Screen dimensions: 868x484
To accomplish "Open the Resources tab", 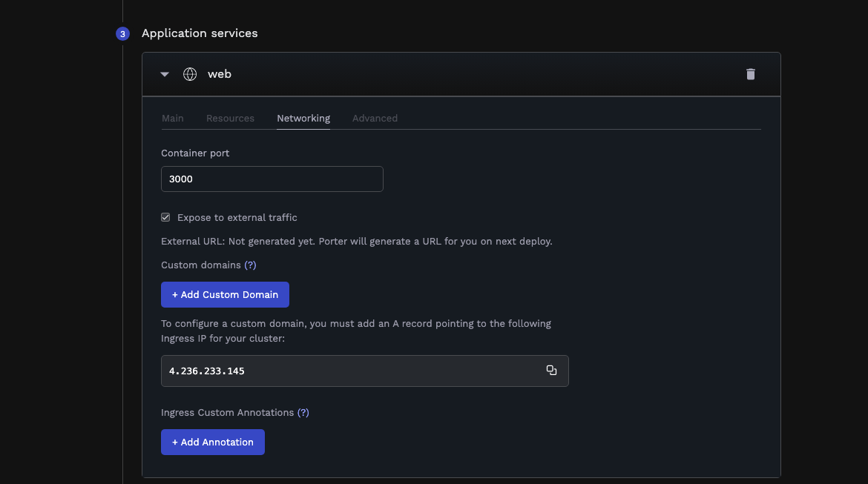I will (x=230, y=119).
